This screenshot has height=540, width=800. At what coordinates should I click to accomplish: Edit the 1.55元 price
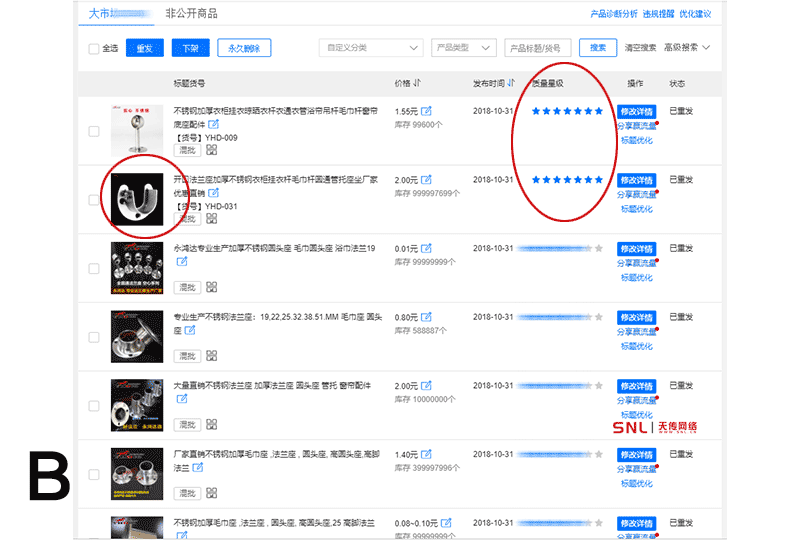pos(426,111)
